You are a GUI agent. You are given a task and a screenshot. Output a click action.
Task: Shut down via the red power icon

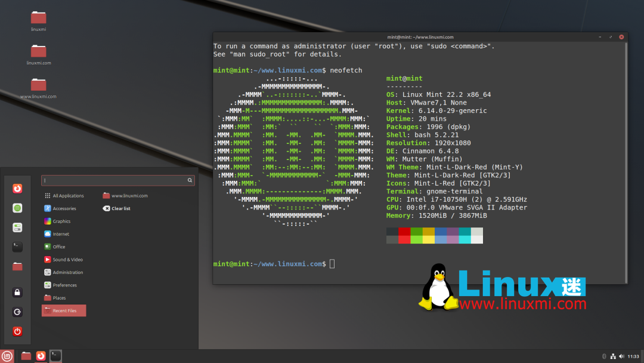pos(17,331)
